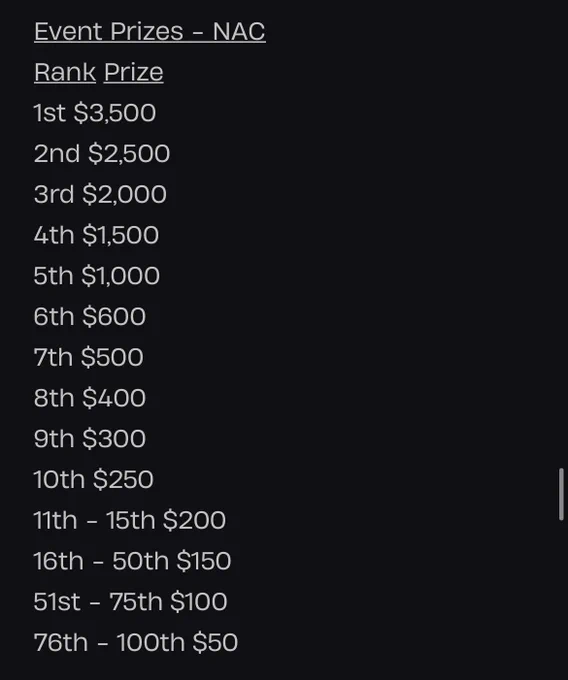Click the NAC word in the heading

click(239, 32)
